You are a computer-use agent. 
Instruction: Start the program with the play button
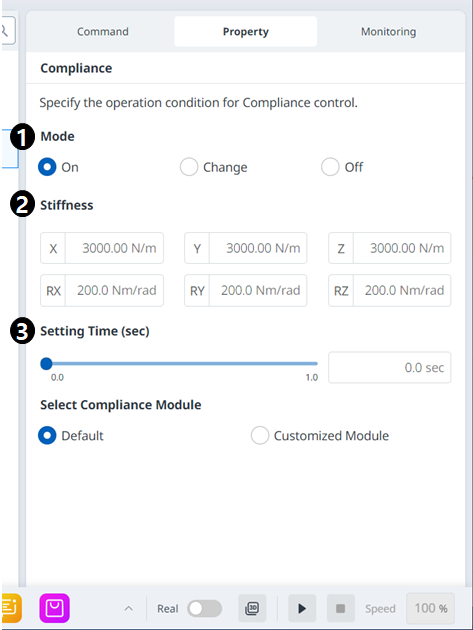pyautogui.click(x=302, y=608)
